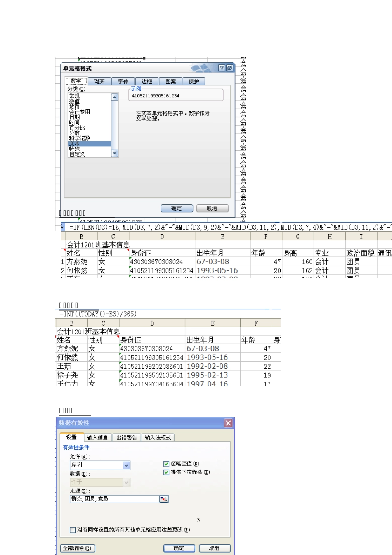
Task: Click height cell 160 in the IF-formula sheet
Action: coord(298,262)
